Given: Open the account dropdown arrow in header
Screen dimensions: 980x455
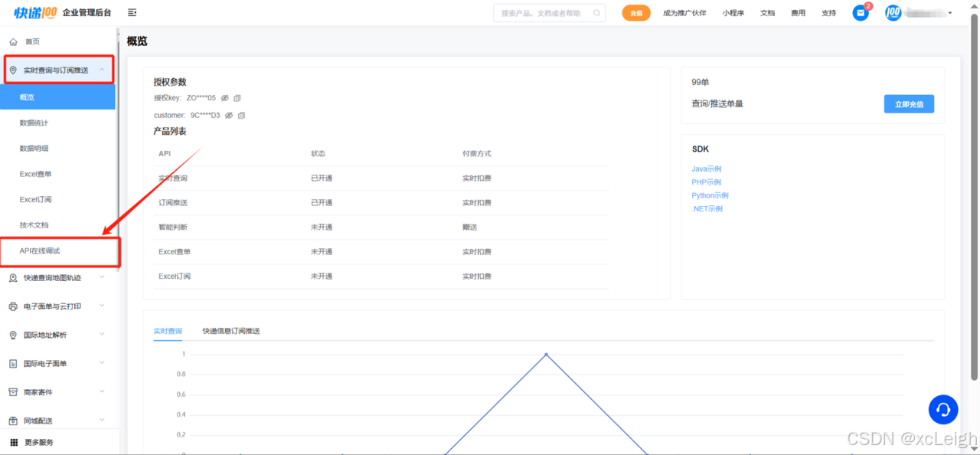Looking at the screenshot, I should click(950, 13).
